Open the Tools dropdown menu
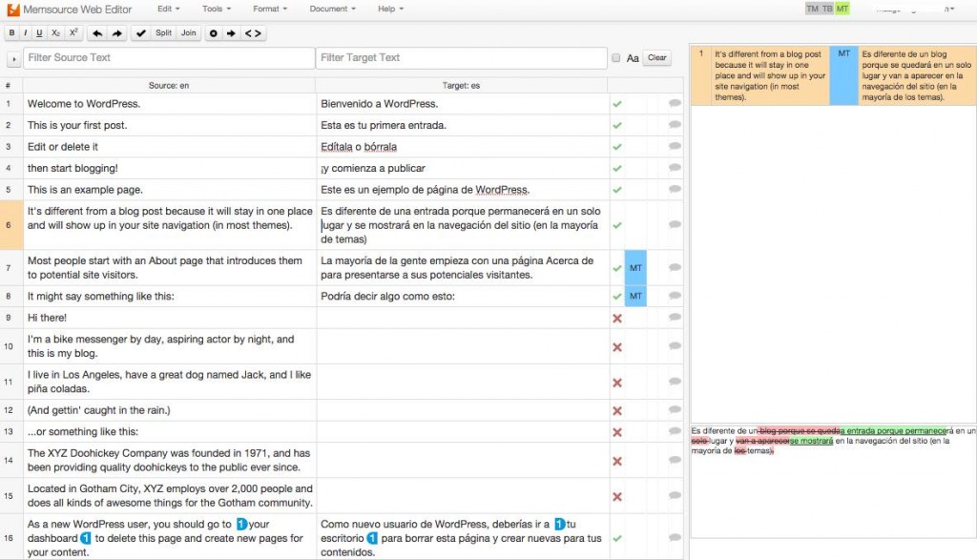Screen dimensions: 977x560 coord(217,9)
